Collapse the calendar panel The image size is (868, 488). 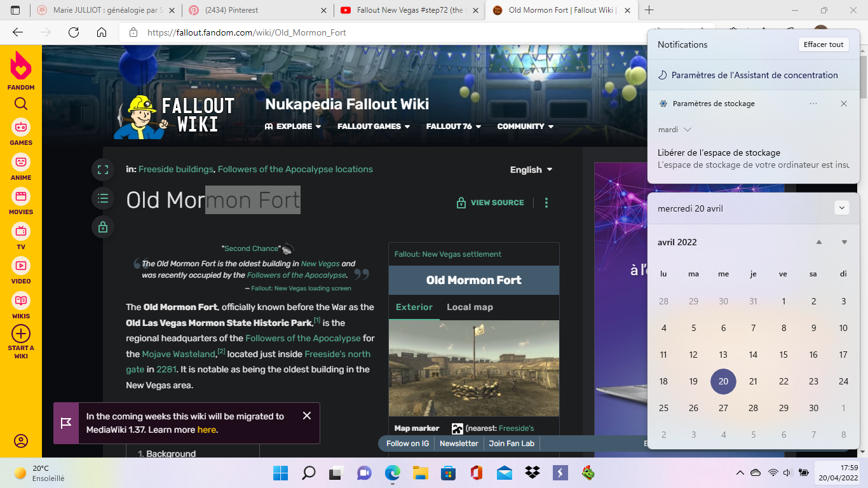click(842, 208)
